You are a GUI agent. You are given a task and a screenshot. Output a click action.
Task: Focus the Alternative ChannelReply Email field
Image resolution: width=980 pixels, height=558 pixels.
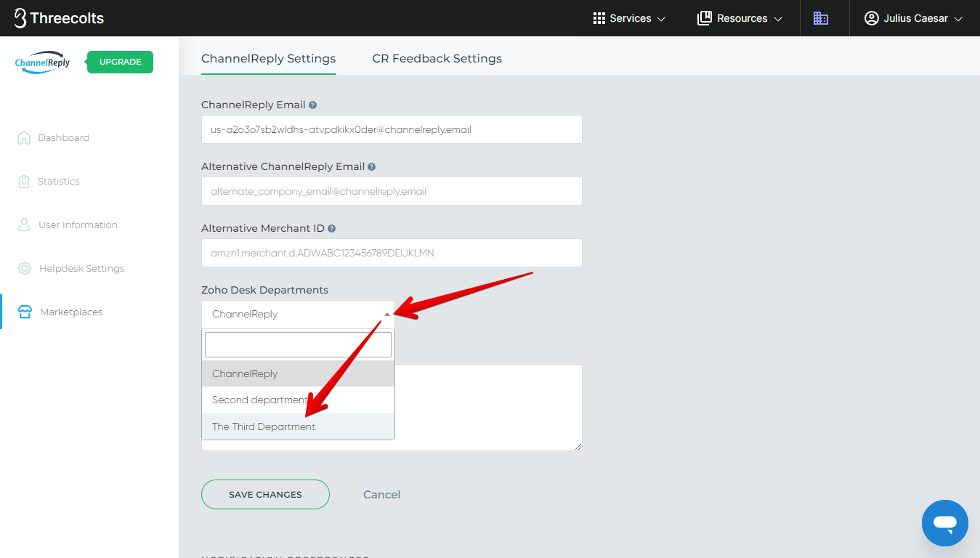click(392, 191)
